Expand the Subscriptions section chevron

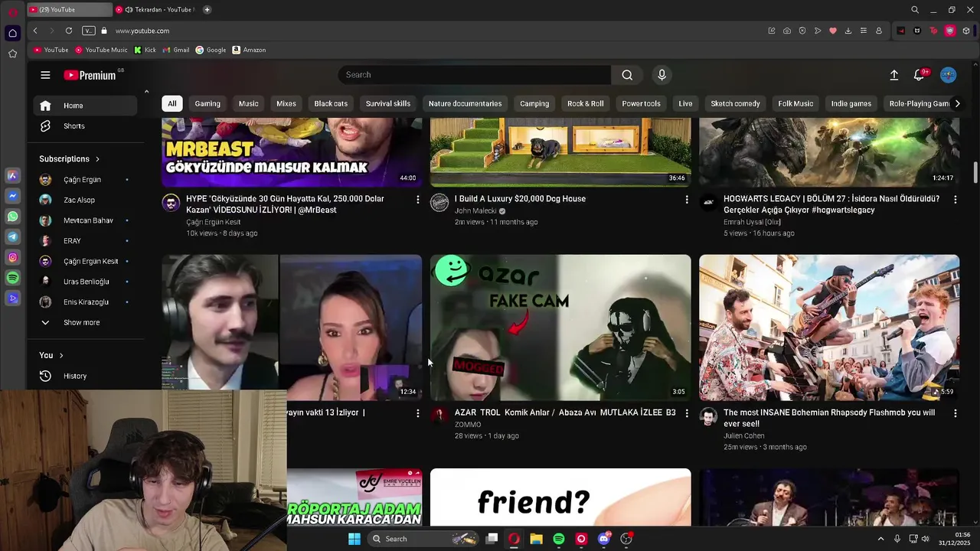pos(97,159)
